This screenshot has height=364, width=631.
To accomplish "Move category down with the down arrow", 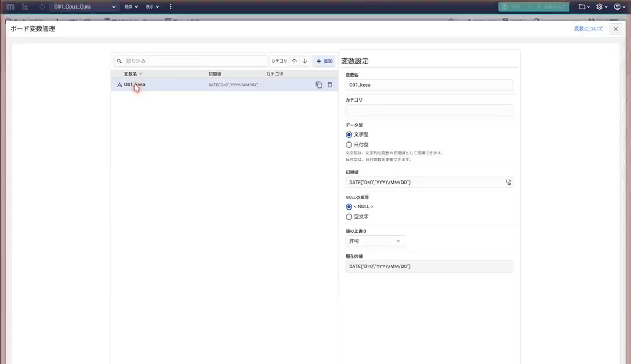I will point(305,61).
